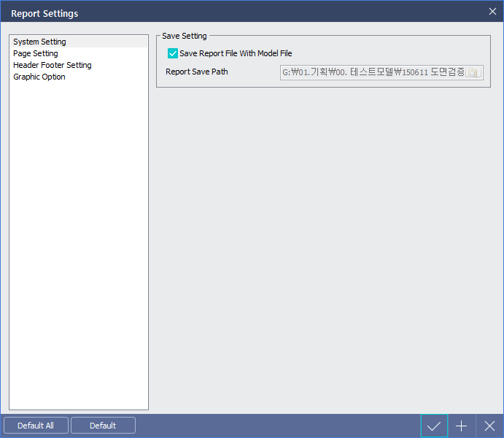Click the Report Settings title bar
The image size is (504, 438).
[219, 12]
